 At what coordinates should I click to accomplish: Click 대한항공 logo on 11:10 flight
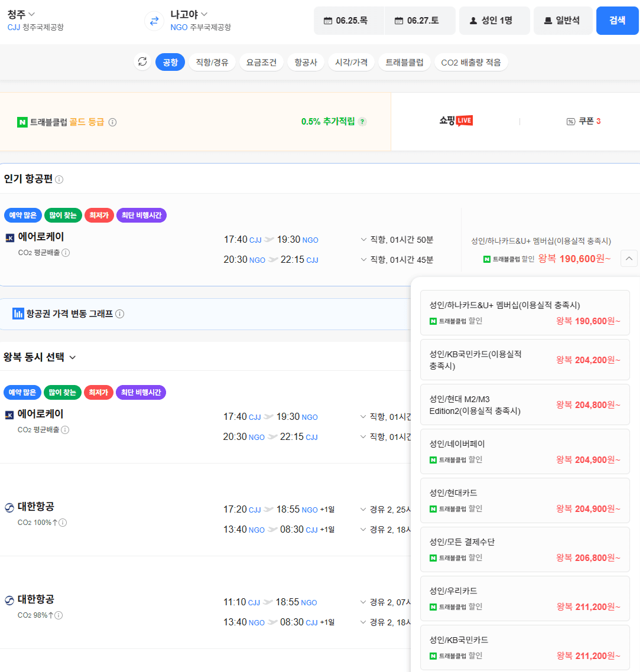tap(9, 600)
